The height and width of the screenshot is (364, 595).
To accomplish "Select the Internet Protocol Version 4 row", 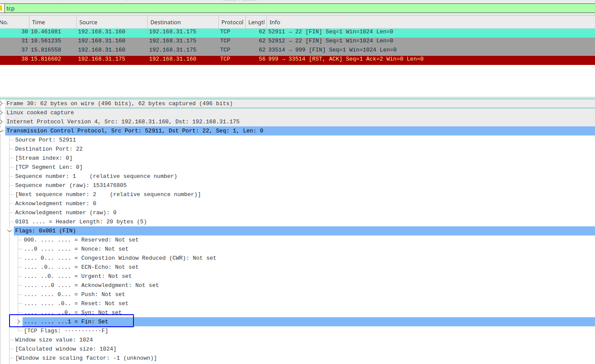I will tap(300, 122).
